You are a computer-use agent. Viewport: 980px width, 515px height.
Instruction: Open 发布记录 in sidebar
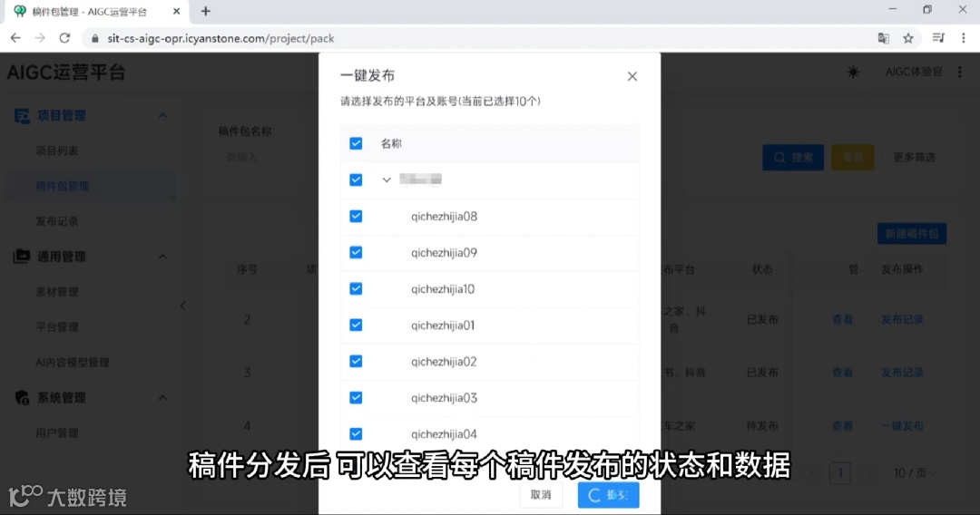pyautogui.click(x=57, y=221)
